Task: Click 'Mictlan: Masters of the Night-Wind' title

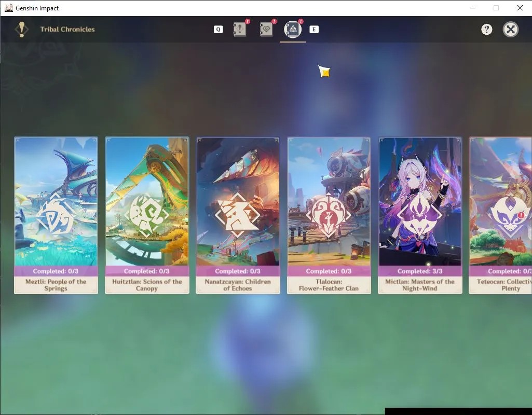Action: tap(420, 285)
